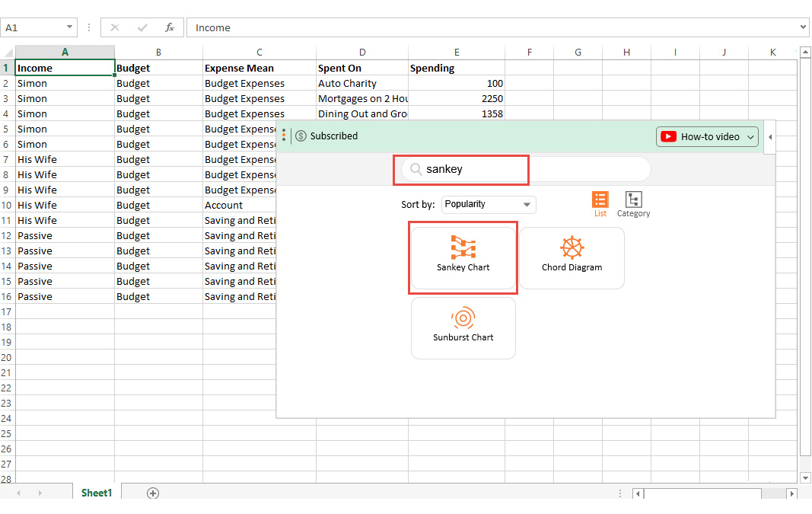Go to next sheet tab arrow

(40, 493)
